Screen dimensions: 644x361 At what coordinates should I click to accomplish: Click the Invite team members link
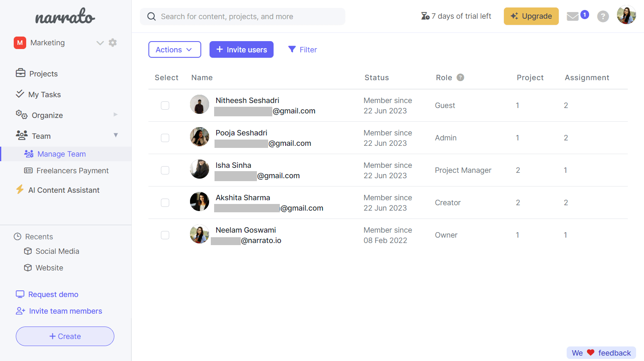(x=65, y=311)
